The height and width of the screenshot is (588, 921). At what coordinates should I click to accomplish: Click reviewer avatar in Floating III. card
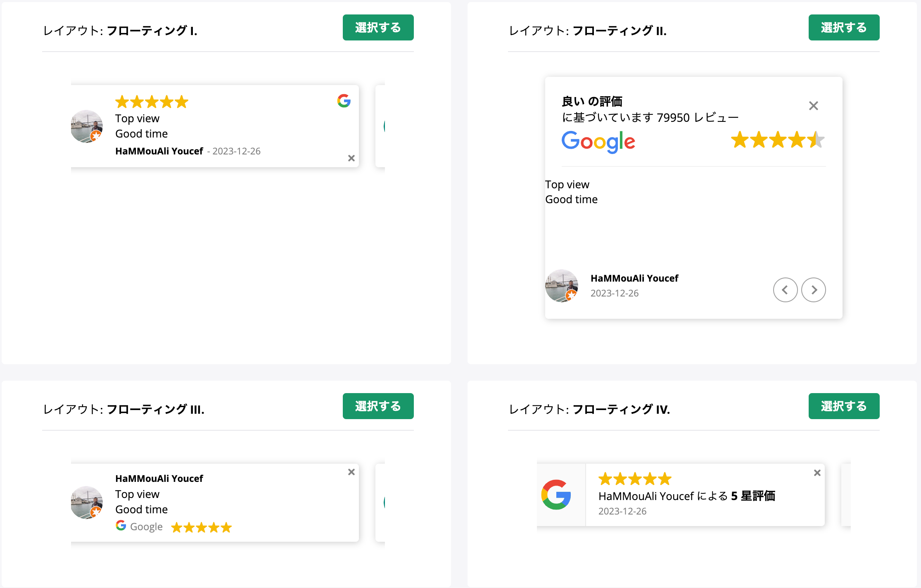point(87,503)
